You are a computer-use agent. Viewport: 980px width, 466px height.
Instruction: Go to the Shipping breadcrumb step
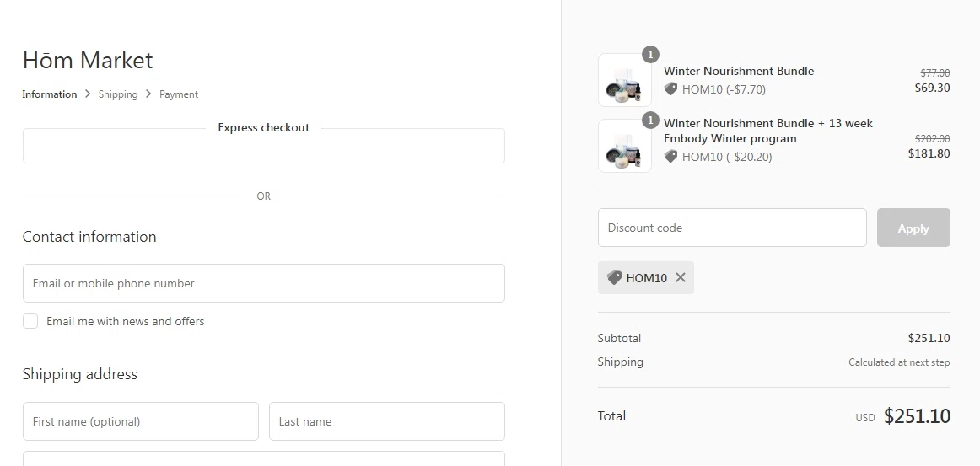pyautogui.click(x=118, y=94)
